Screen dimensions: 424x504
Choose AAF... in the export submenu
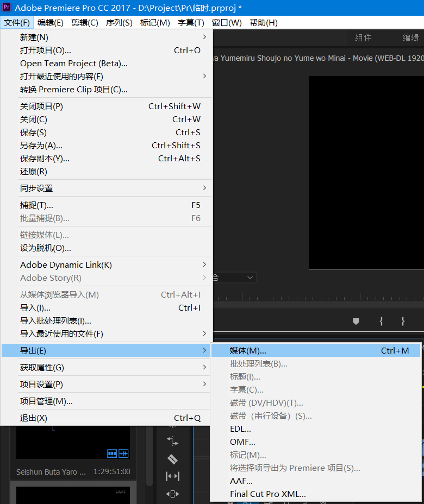click(x=316, y=481)
